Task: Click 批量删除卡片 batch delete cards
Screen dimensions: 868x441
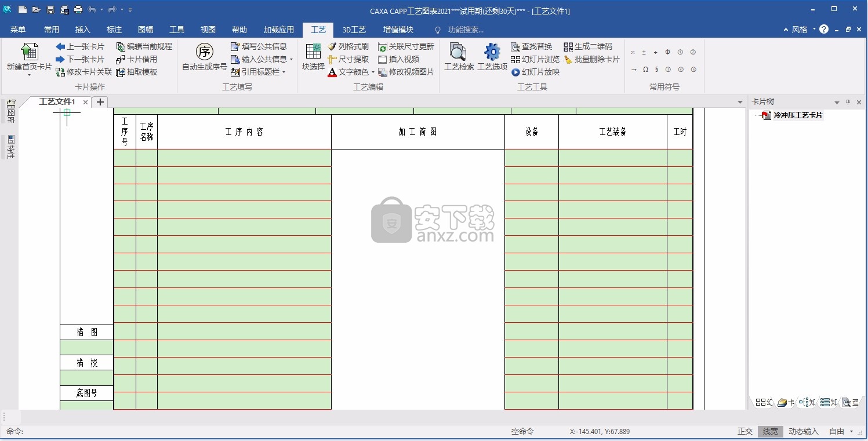Action: [591, 59]
